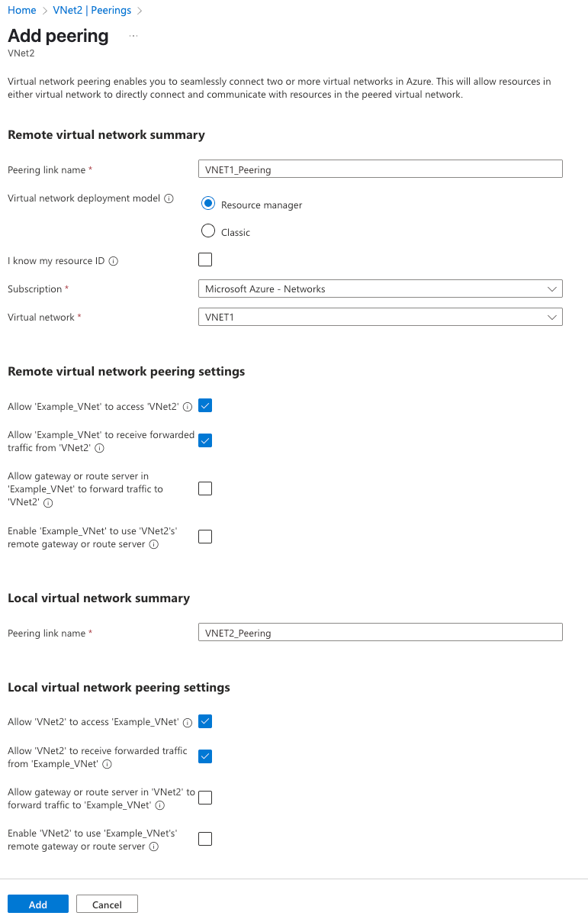Image resolution: width=588 pixels, height=919 pixels.
Task: Click info icon beside Virtual network deployment model
Action: (169, 198)
